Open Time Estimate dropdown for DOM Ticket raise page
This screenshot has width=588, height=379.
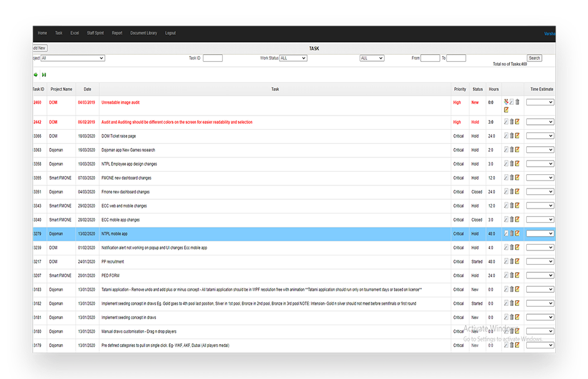(x=540, y=135)
